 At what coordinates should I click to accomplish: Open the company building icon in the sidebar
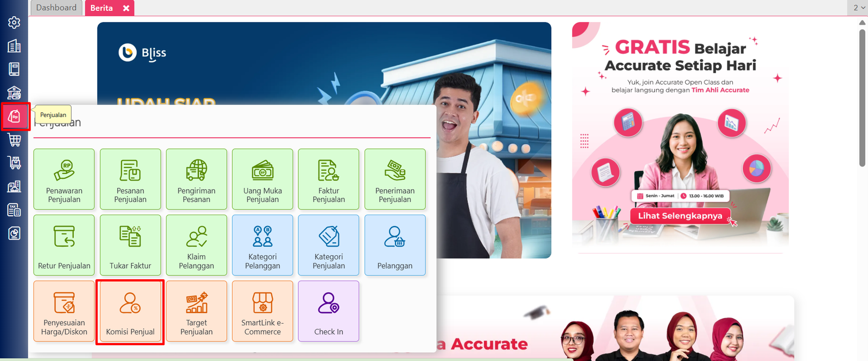(x=14, y=46)
